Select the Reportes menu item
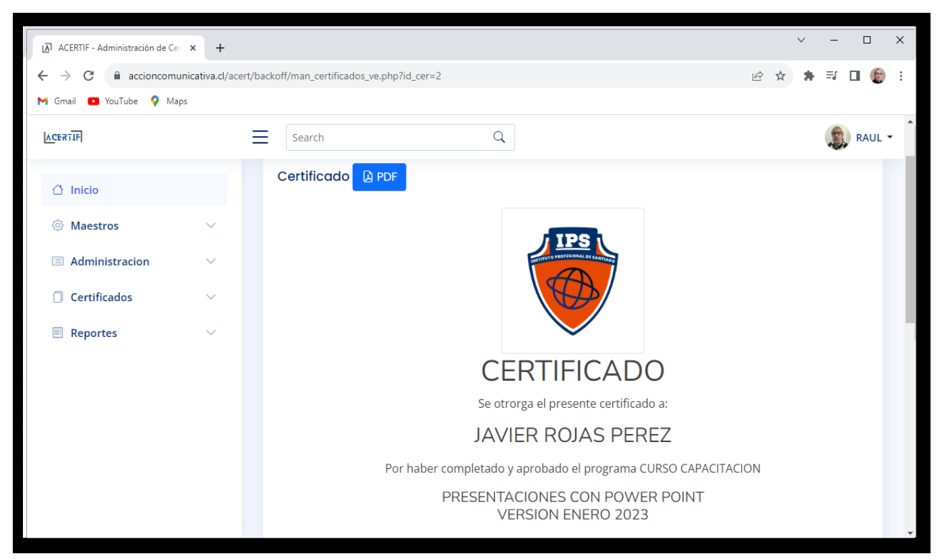 (x=94, y=332)
